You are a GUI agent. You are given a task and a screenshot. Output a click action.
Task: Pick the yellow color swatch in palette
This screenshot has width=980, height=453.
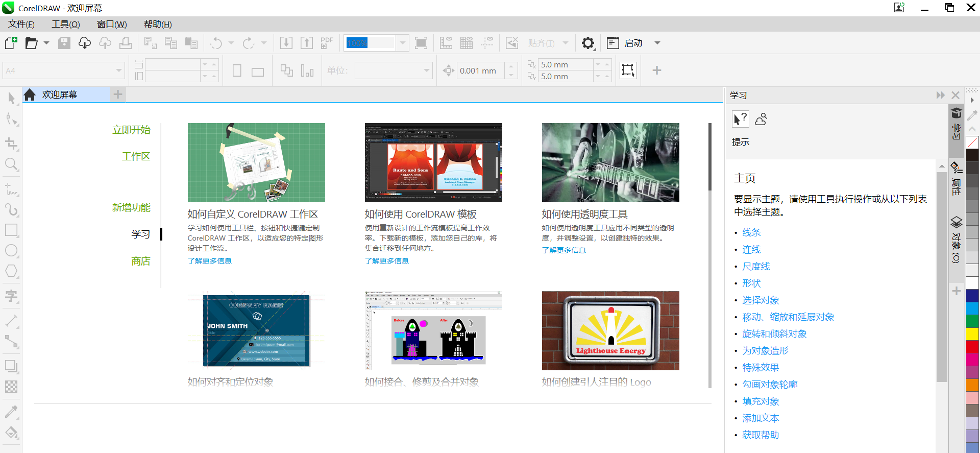coord(972,333)
